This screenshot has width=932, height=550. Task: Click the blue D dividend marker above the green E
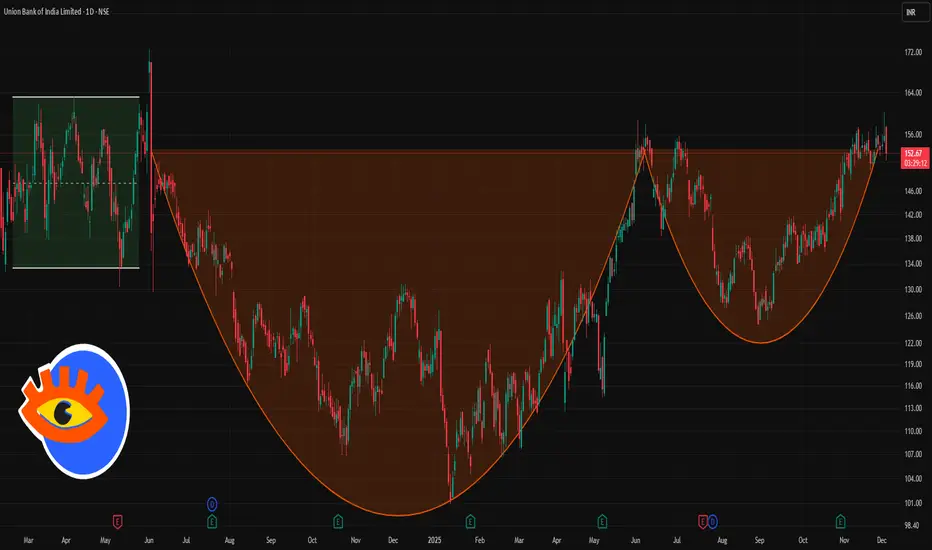point(212,505)
